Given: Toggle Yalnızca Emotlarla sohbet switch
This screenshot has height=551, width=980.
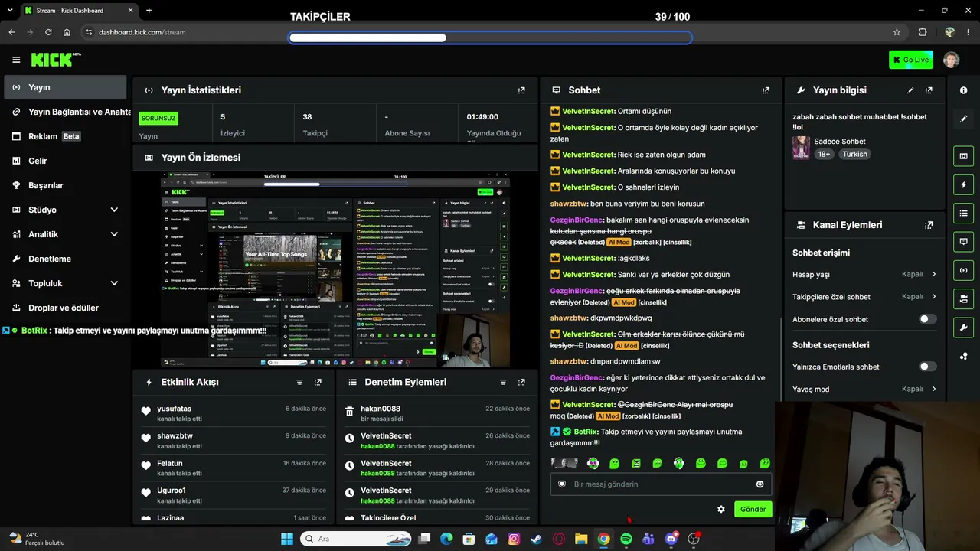Looking at the screenshot, I should pyautogui.click(x=927, y=367).
